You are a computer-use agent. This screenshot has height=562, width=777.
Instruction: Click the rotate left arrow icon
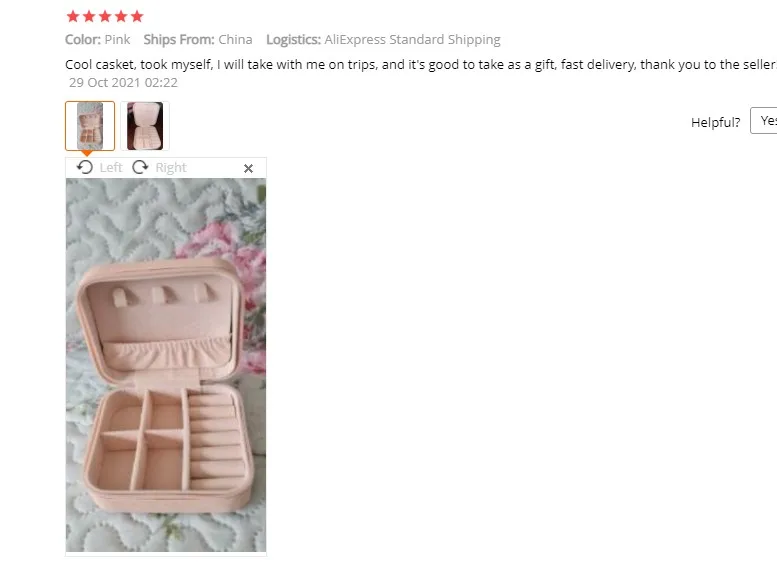[85, 168]
